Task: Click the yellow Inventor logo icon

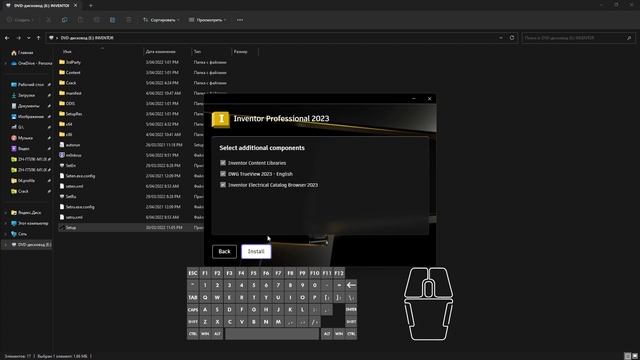Action: point(221,119)
